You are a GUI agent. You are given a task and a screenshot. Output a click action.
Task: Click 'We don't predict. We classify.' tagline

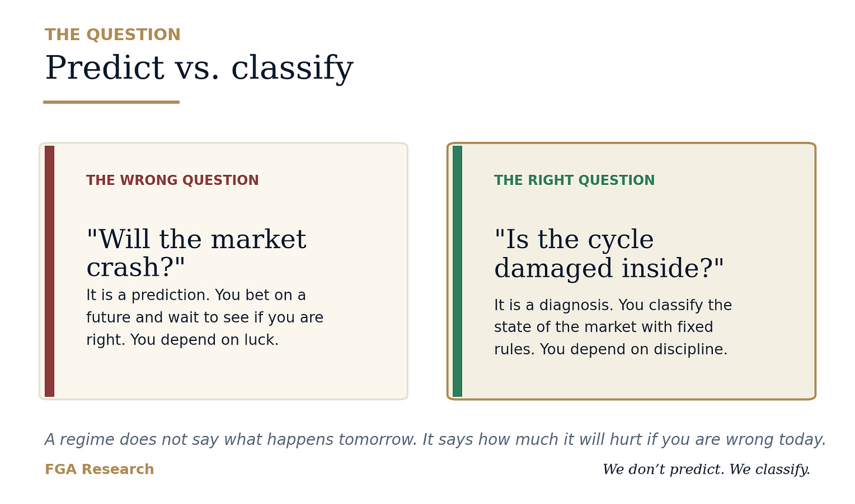coord(706,469)
